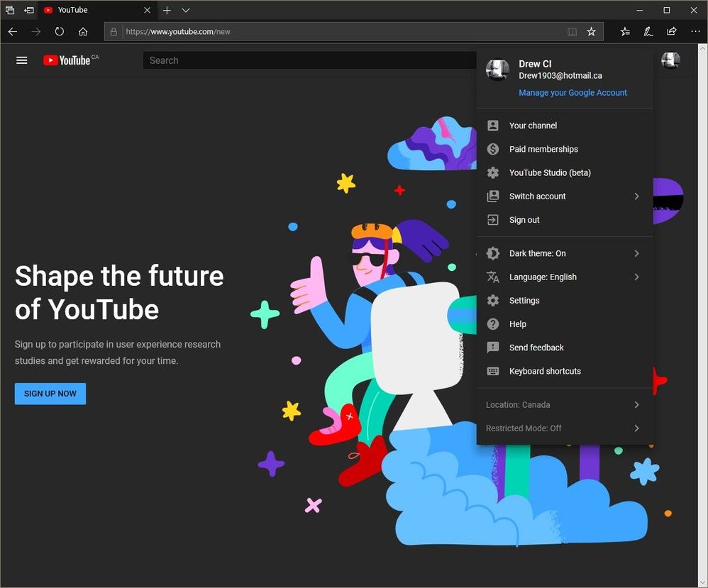Click Location: Canada entry
708x588 pixels.
pyautogui.click(x=565, y=404)
